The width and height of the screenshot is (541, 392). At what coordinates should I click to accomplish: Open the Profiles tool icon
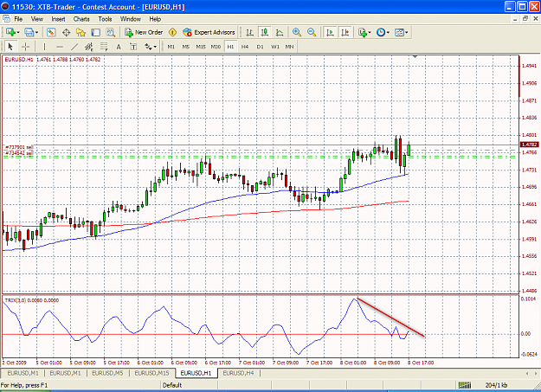pyautogui.click(x=29, y=32)
